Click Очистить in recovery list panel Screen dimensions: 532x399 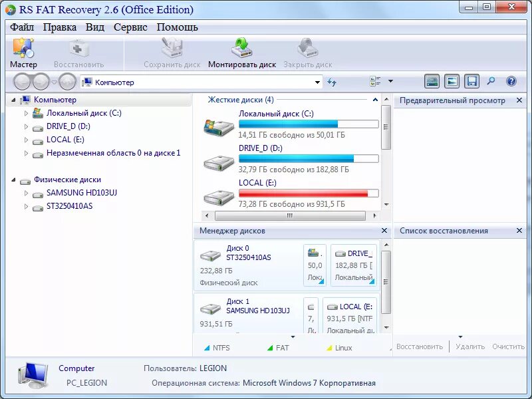509,346
